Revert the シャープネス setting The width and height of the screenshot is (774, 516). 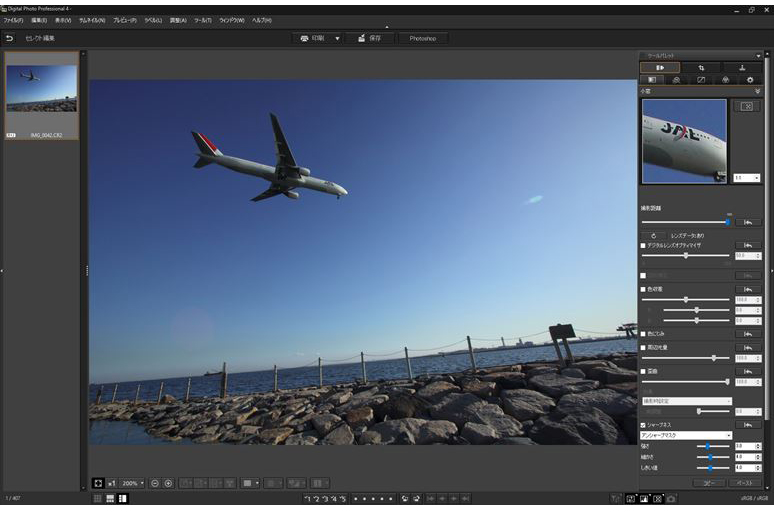(748, 425)
